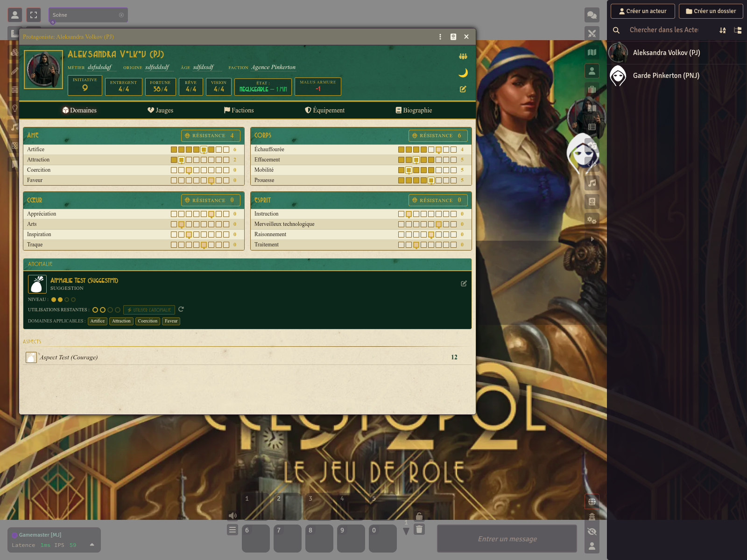
Task: Open the chat messages sidebar tab
Action: pyautogui.click(x=592, y=15)
